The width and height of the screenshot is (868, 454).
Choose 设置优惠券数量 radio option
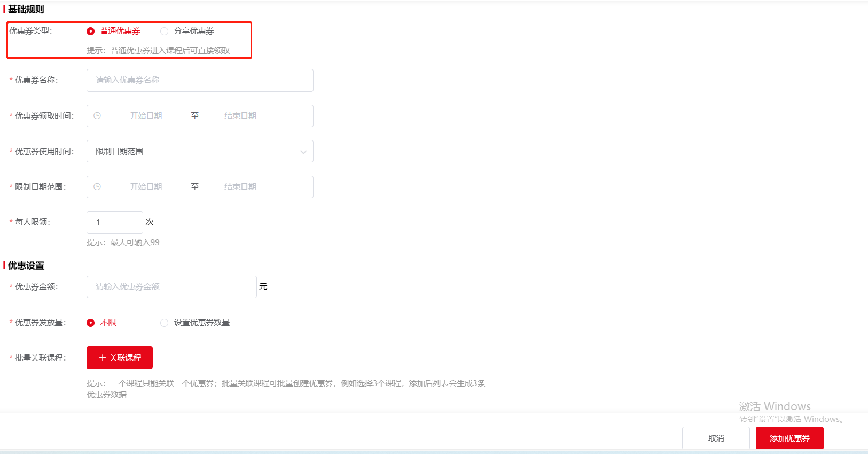tap(165, 323)
